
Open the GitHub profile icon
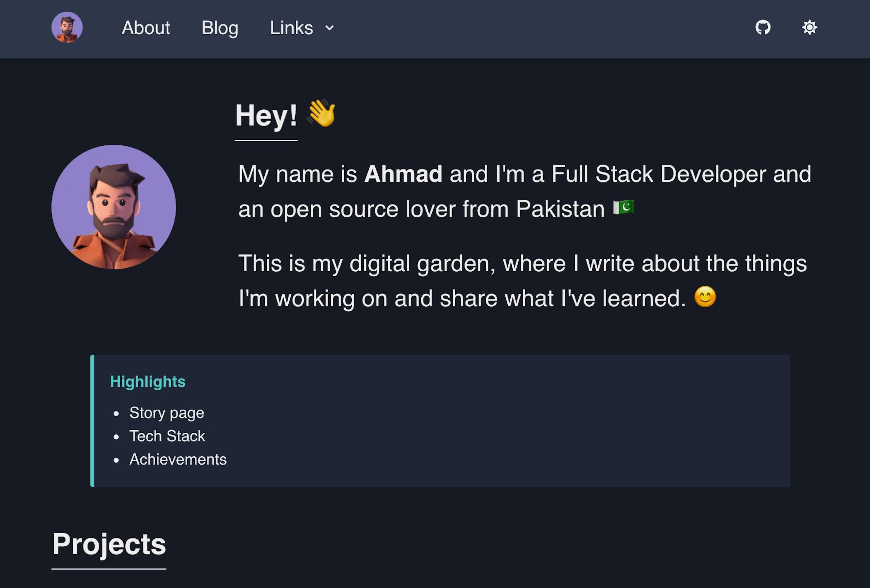click(x=763, y=27)
